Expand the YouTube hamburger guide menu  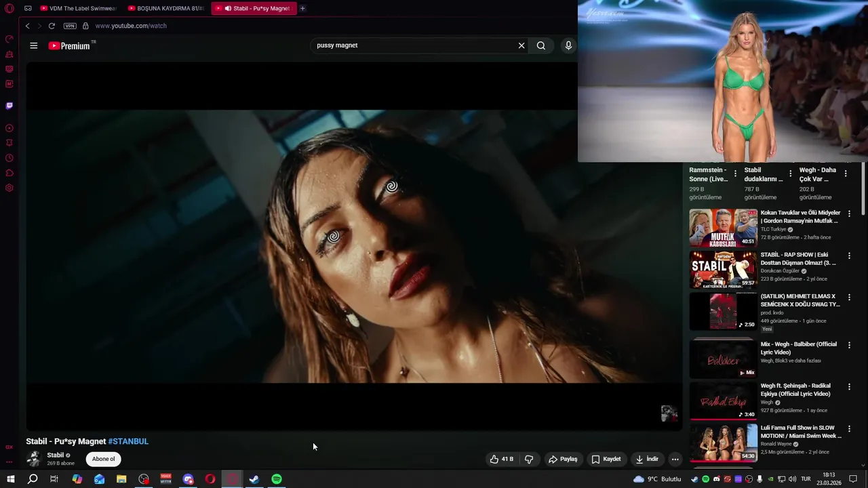point(34,45)
